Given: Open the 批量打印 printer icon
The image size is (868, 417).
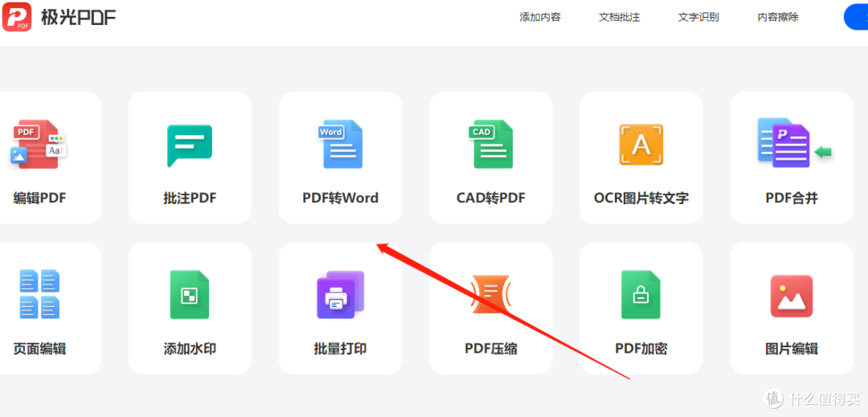Looking at the screenshot, I should (340, 295).
